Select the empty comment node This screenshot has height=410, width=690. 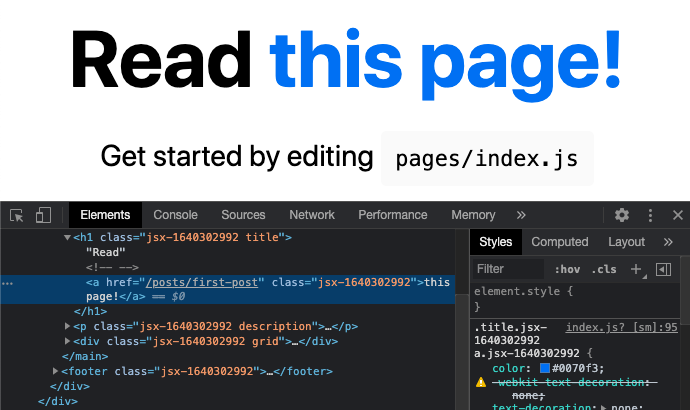[x=112, y=267]
